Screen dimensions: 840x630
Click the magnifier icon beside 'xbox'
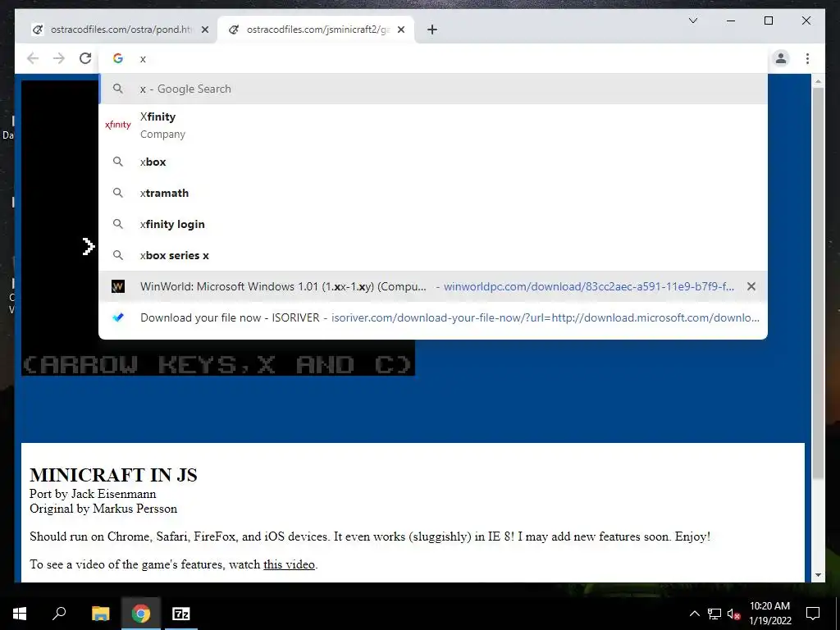(x=118, y=162)
